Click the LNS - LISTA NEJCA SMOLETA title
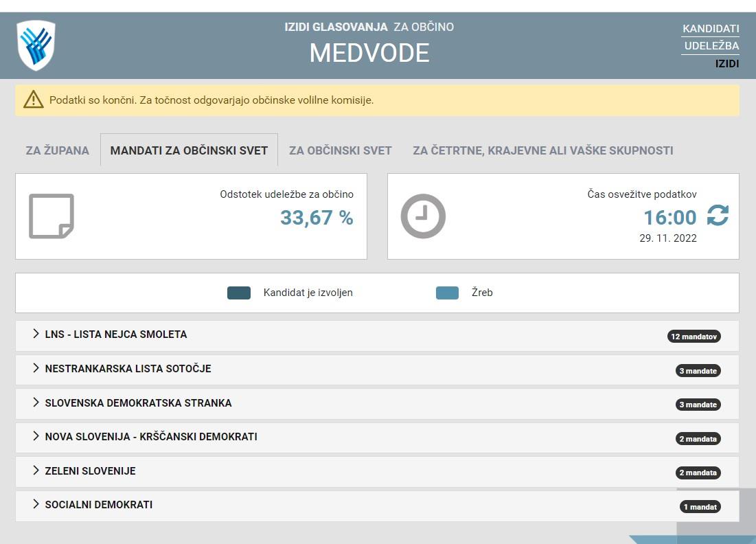756x544 pixels. (116, 335)
